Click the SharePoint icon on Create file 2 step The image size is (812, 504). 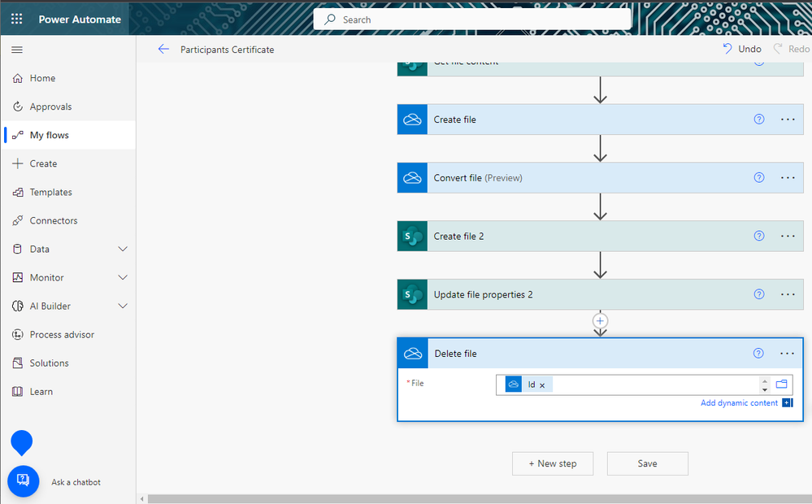coord(412,237)
